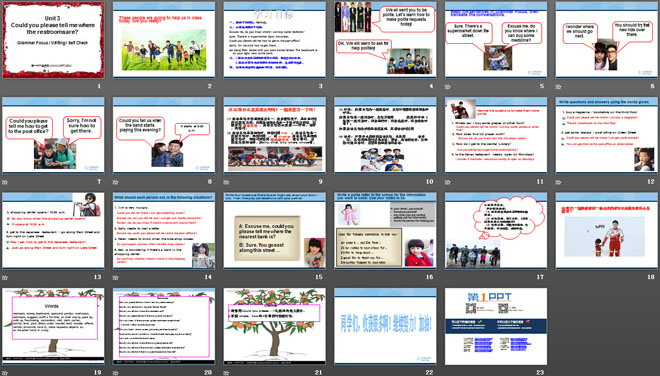Preview animations with the star under slide 11
Viewport: 660px width, 376px height.
[x=448, y=182]
